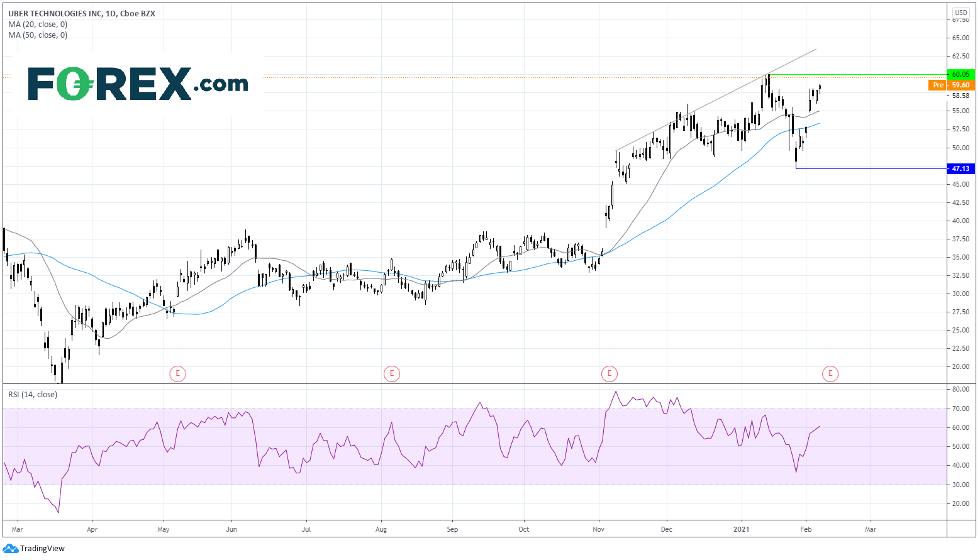Click the November earnings E marker

pos(609,374)
